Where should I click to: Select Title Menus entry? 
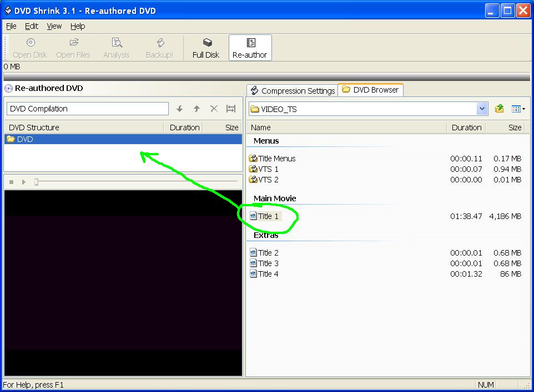click(273, 159)
